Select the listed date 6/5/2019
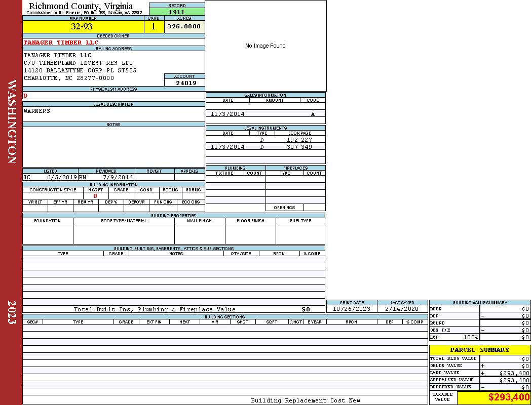Screen dimensions: 532x405 pyautogui.click(x=62, y=178)
